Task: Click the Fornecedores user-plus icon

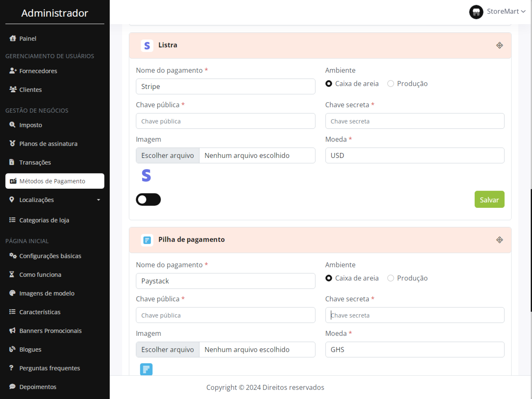Action: (x=13, y=71)
